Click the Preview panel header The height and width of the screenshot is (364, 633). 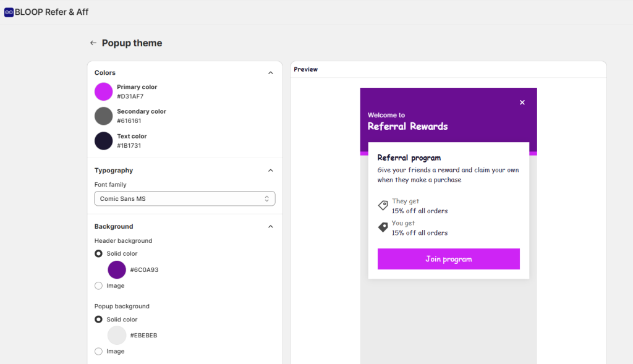tap(305, 69)
